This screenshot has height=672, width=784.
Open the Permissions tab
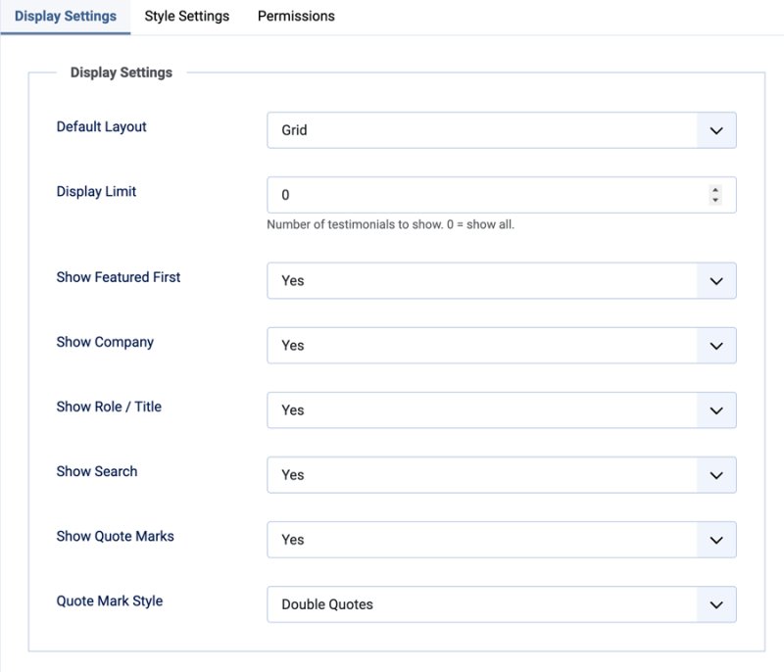(x=296, y=16)
